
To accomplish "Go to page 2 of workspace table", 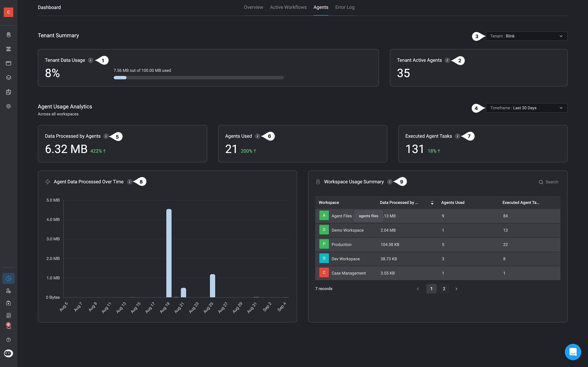I will tap(444, 289).
